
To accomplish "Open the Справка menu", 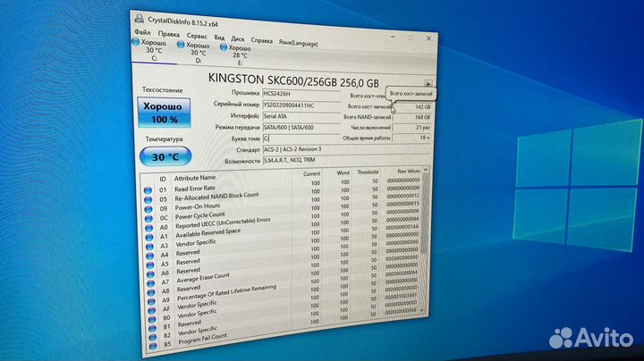I will 261,40.
